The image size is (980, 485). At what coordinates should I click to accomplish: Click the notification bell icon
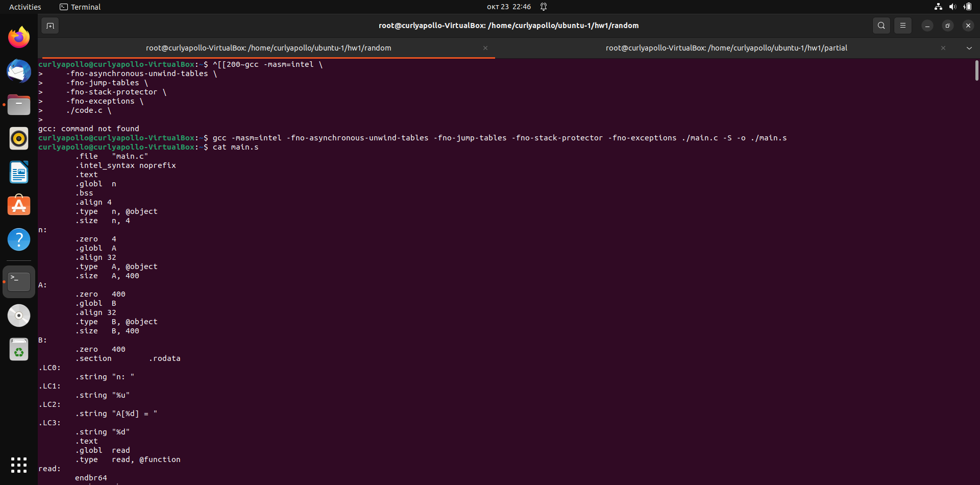pyautogui.click(x=544, y=7)
